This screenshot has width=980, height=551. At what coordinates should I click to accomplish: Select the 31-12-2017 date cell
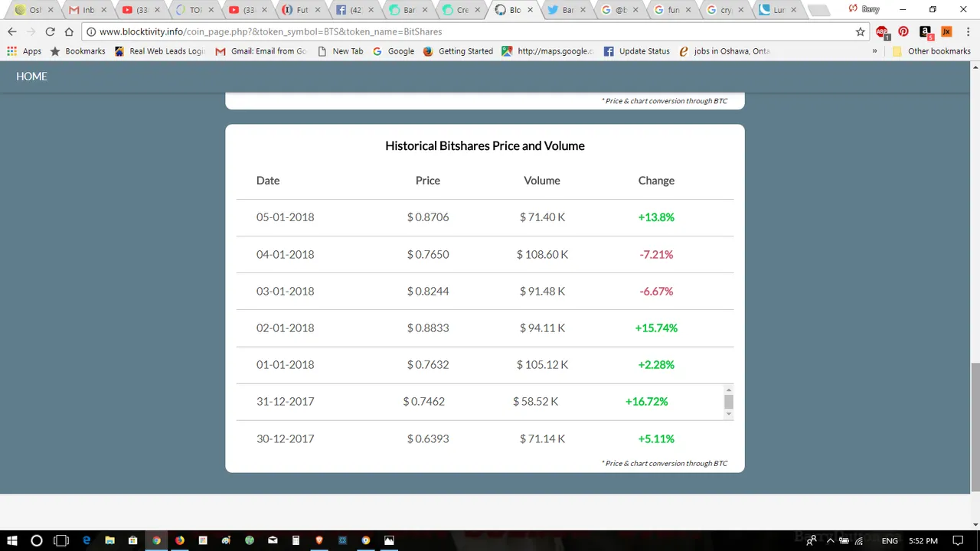point(286,401)
